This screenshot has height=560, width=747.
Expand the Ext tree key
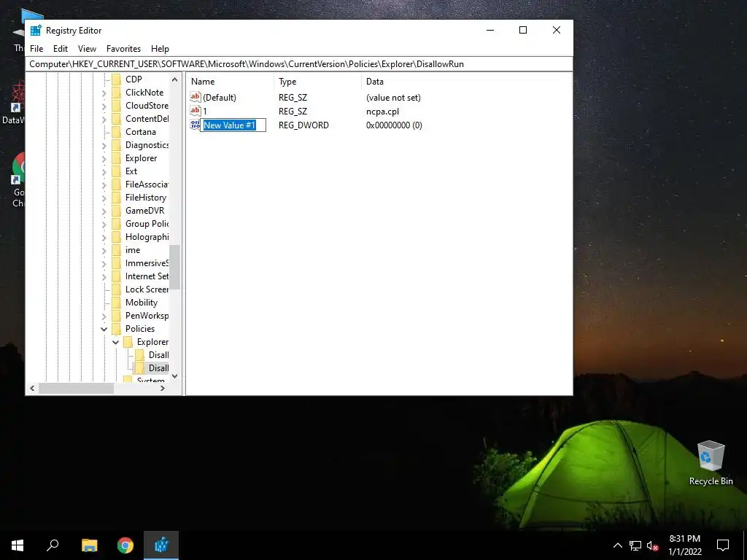(x=104, y=171)
